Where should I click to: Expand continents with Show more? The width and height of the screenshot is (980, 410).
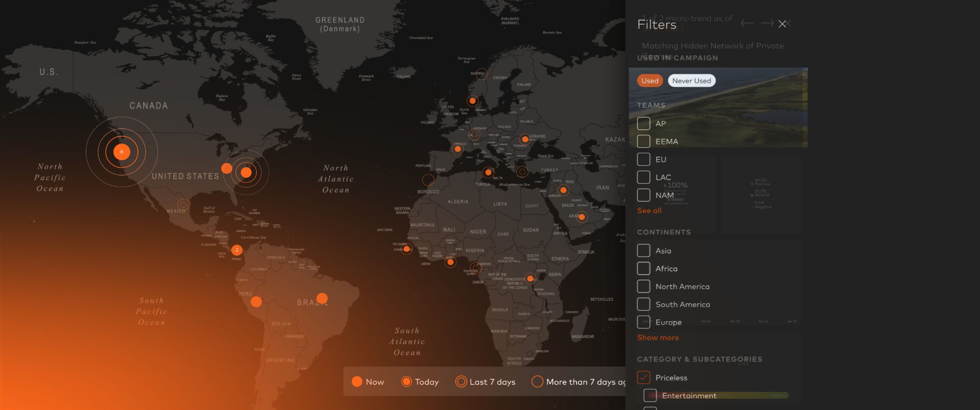pyautogui.click(x=658, y=338)
